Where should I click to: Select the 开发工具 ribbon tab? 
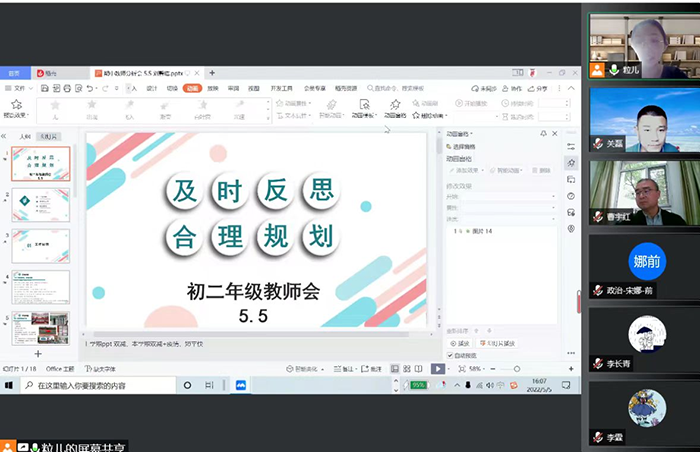click(281, 88)
